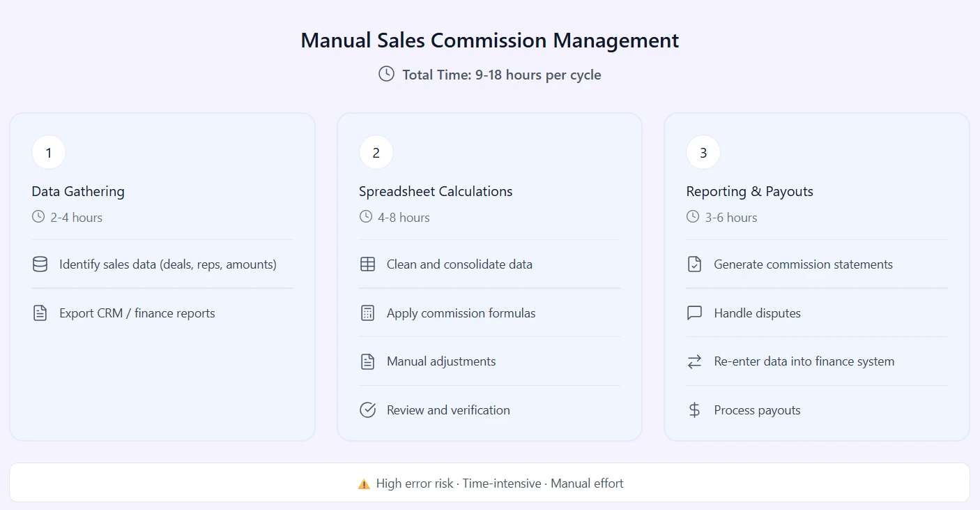Click the step 3 number circle
This screenshot has height=510, width=980.
pos(703,153)
